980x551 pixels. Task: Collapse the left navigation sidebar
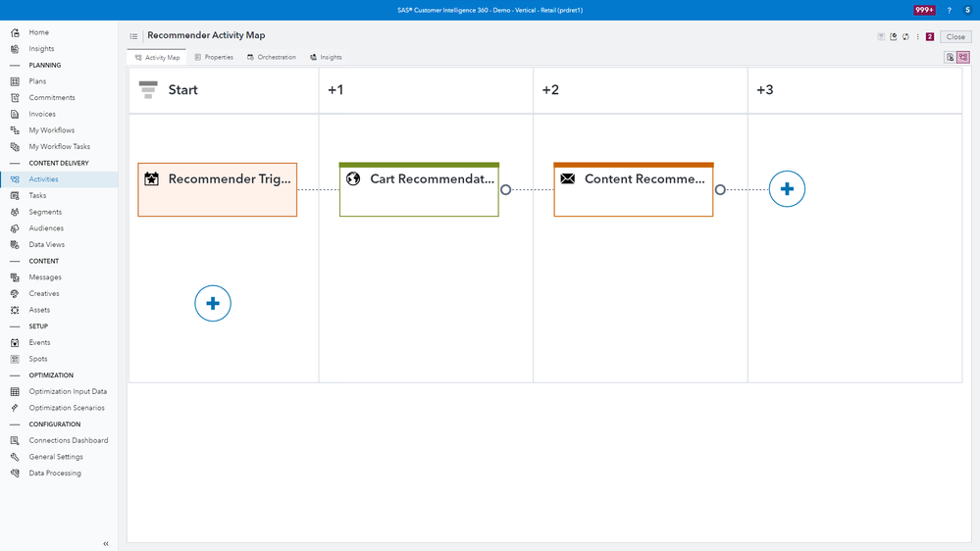click(x=106, y=543)
